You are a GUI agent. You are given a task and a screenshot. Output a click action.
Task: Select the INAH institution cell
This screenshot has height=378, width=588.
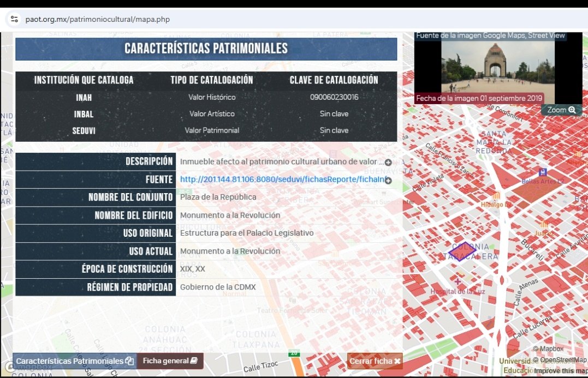[x=84, y=98]
